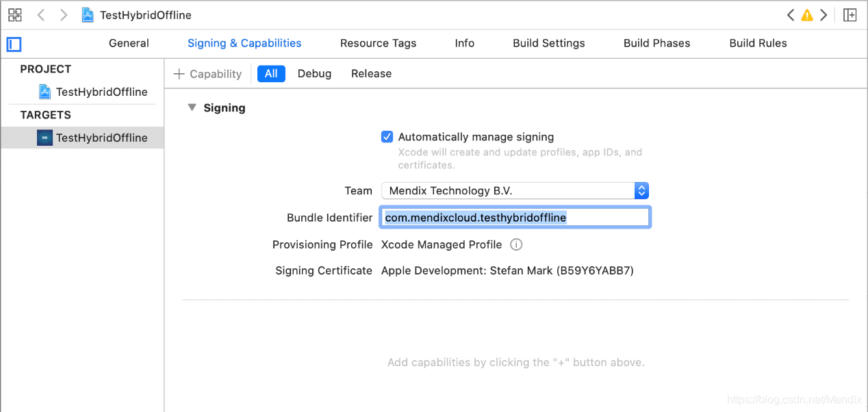The height and width of the screenshot is (412, 868).
Task: Select Signing & Capabilities tab
Action: [x=244, y=43]
